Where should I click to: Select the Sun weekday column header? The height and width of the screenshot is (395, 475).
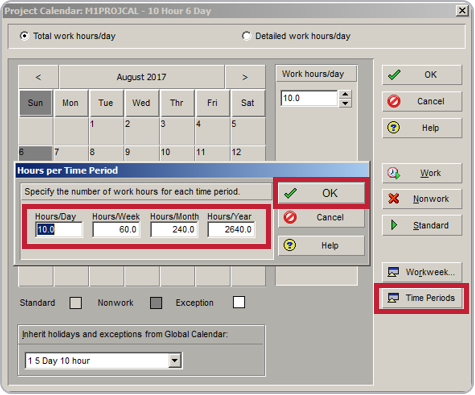[x=35, y=103]
